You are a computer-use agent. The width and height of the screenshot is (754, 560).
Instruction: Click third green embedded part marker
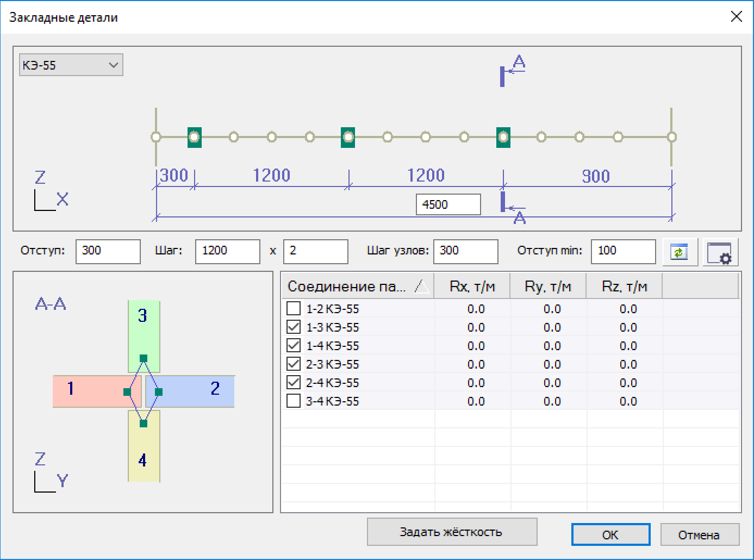coord(503,137)
